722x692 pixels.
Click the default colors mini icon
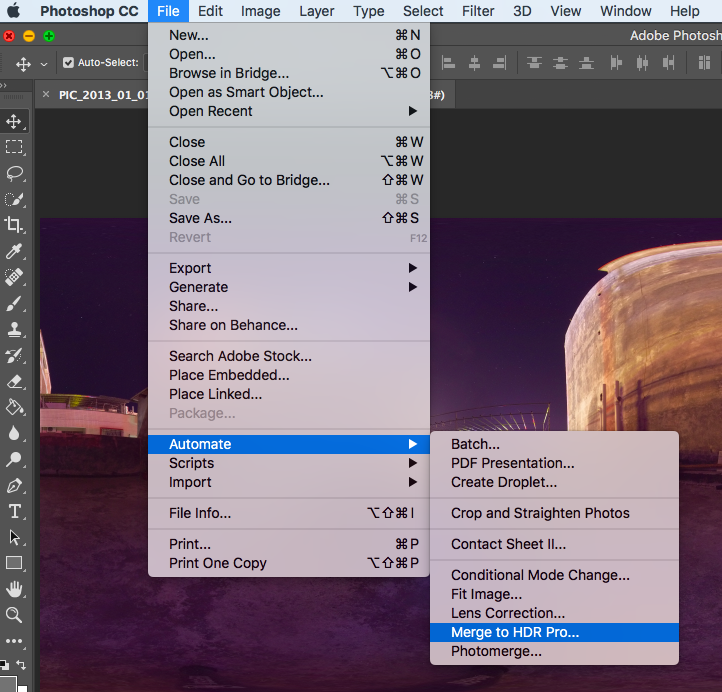pyautogui.click(x=4, y=664)
